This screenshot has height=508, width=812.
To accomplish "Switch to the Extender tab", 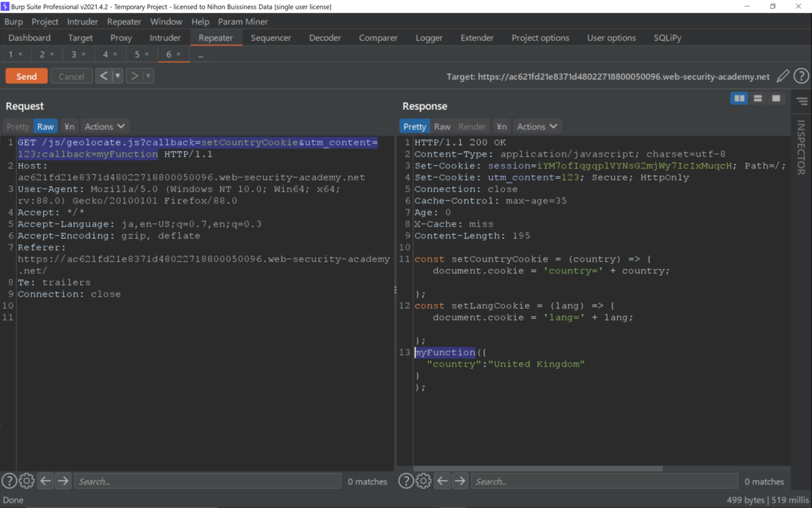I will pyautogui.click(x=477, y=38).
